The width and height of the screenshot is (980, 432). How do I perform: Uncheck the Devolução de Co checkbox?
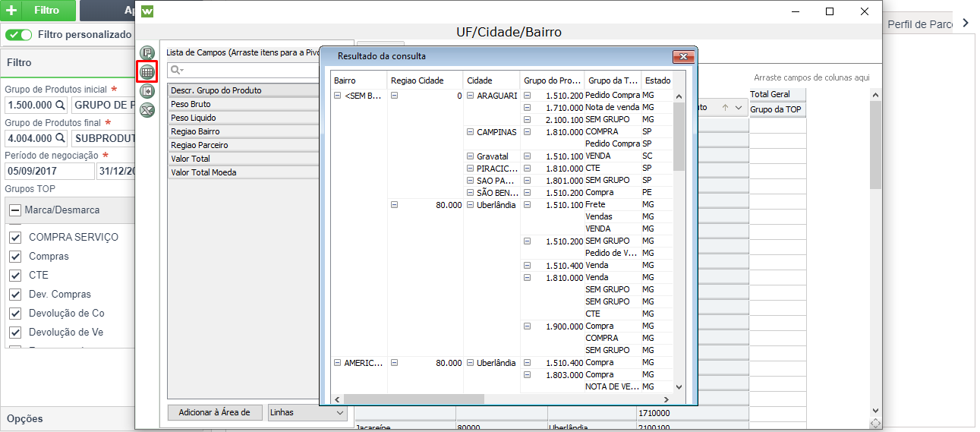click(15, 313)
